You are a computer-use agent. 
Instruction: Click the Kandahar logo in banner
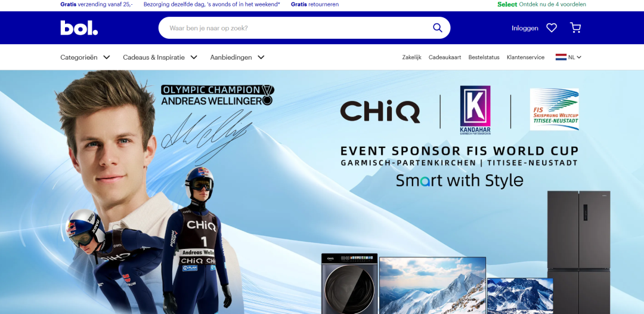(475, 110)
